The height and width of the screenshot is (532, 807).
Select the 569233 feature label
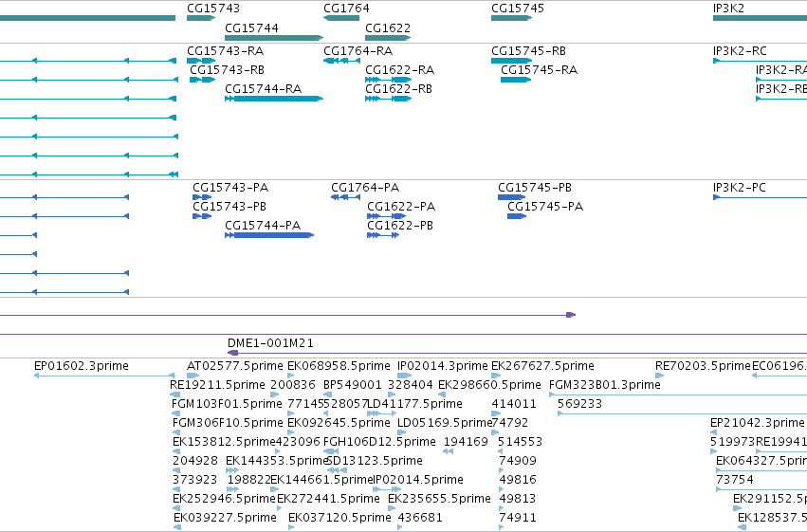[x=579, y=404]
